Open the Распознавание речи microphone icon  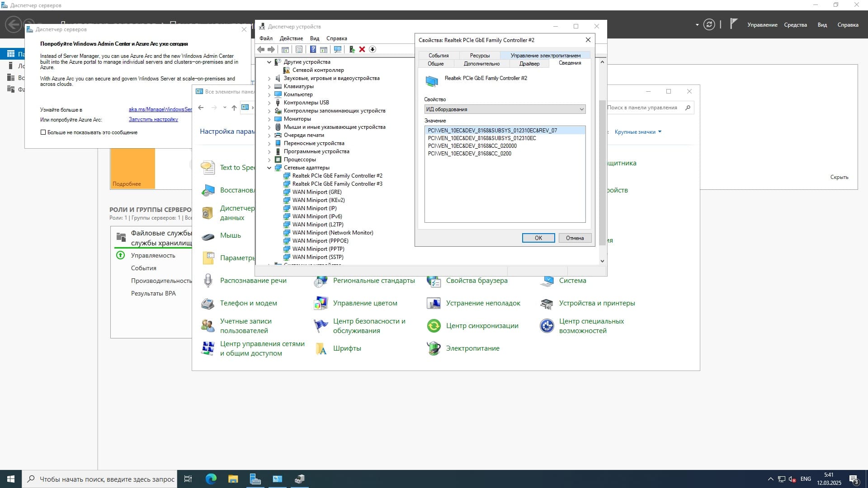click(x=208, y=281)
